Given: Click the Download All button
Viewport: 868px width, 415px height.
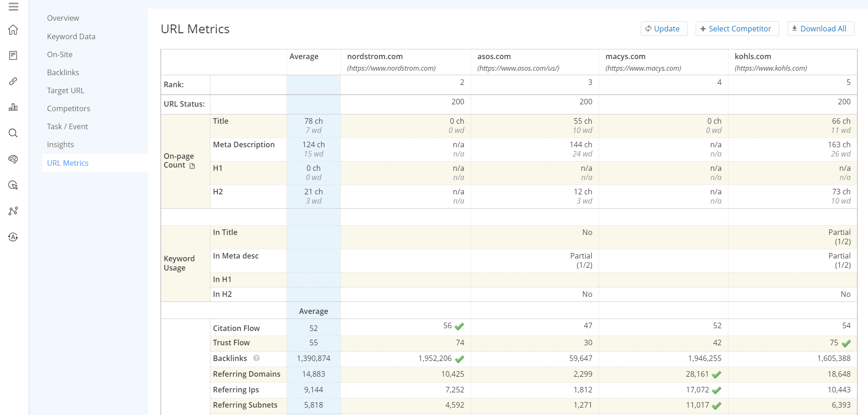Looking at the screenshot, I should (820, 29).
